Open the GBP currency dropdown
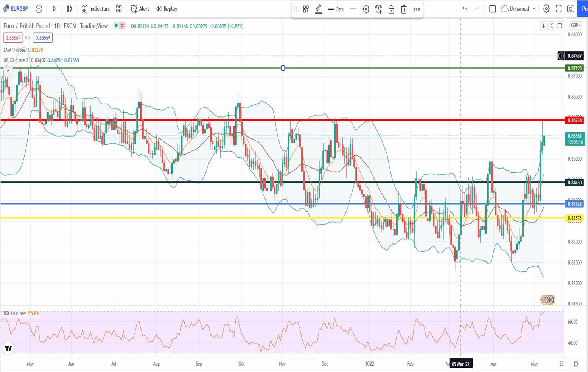 click(x=576, y=25)
